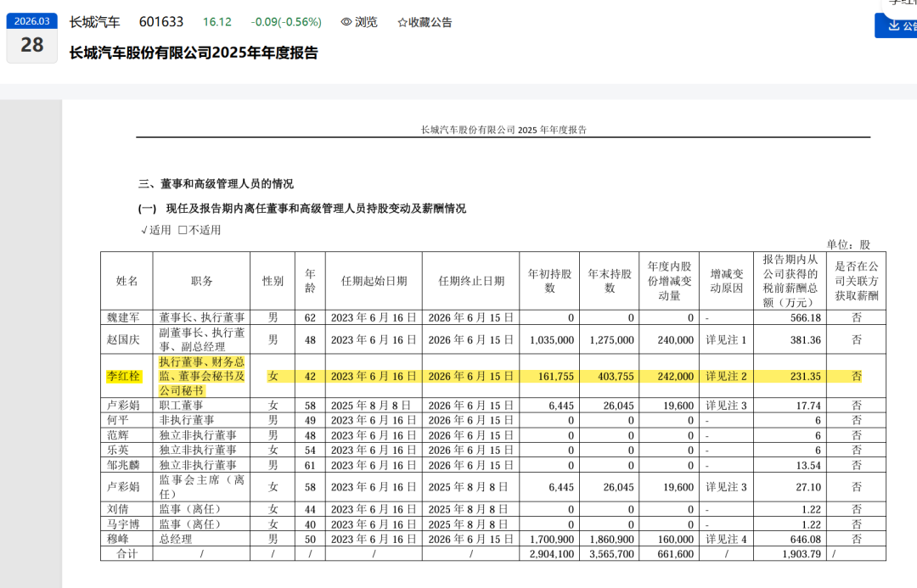The image size is (917, 588).
Task: Click stock price 16.12
Action: pyautogui.click(x=217, y=22)
